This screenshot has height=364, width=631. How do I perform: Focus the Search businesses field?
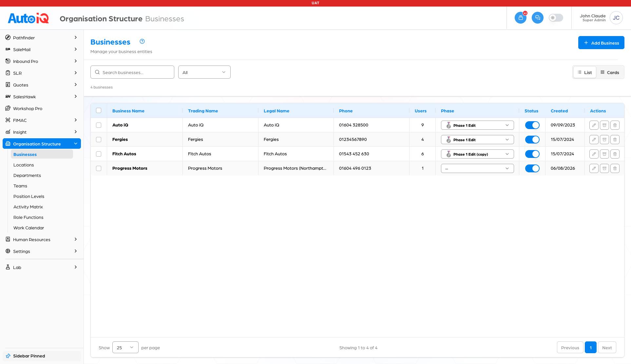[x=132, y=72]
